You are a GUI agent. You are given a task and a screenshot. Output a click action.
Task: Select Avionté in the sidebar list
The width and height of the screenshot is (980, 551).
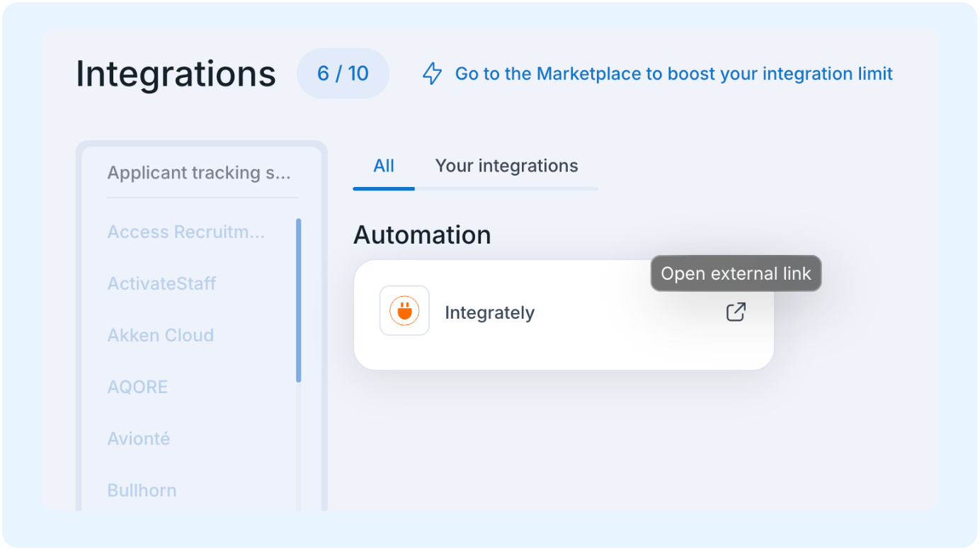139,438
